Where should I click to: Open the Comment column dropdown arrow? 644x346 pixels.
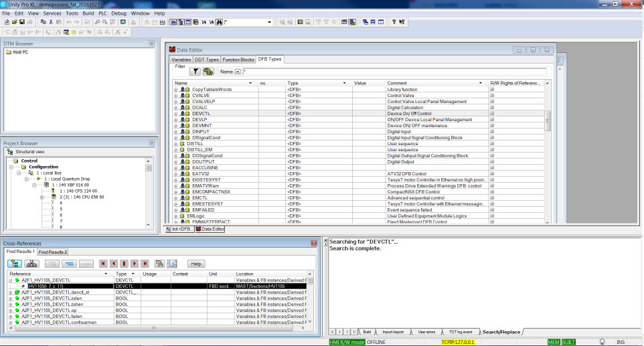pos(481,83)
